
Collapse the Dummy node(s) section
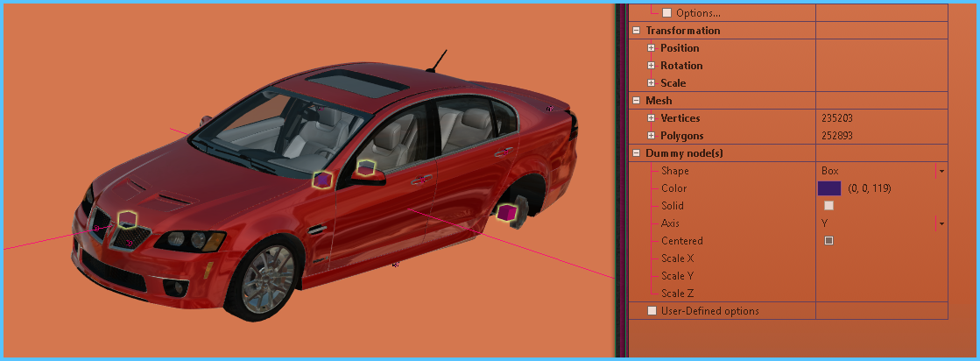(636, 153)
